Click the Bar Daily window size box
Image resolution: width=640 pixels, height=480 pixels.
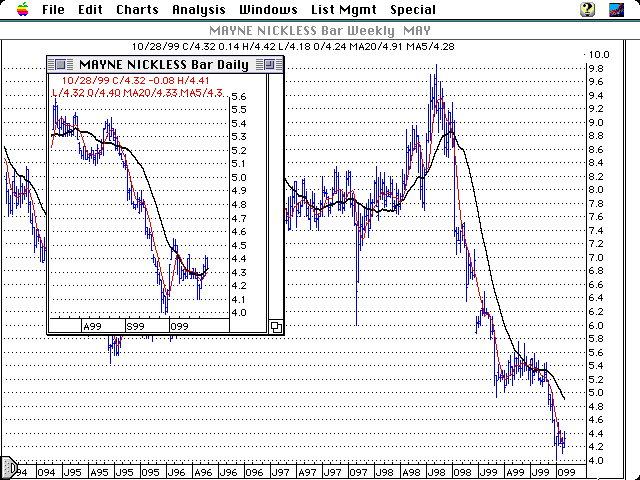276,327
